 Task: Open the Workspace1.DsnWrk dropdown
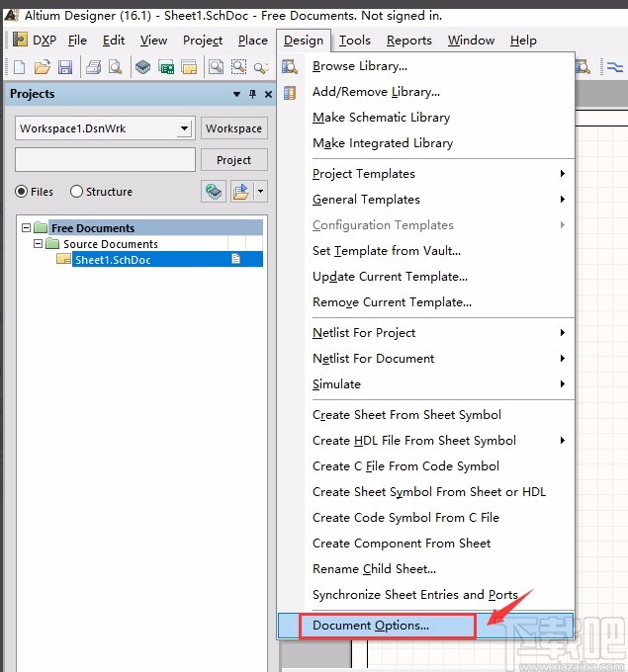click(x=184, y=128)
